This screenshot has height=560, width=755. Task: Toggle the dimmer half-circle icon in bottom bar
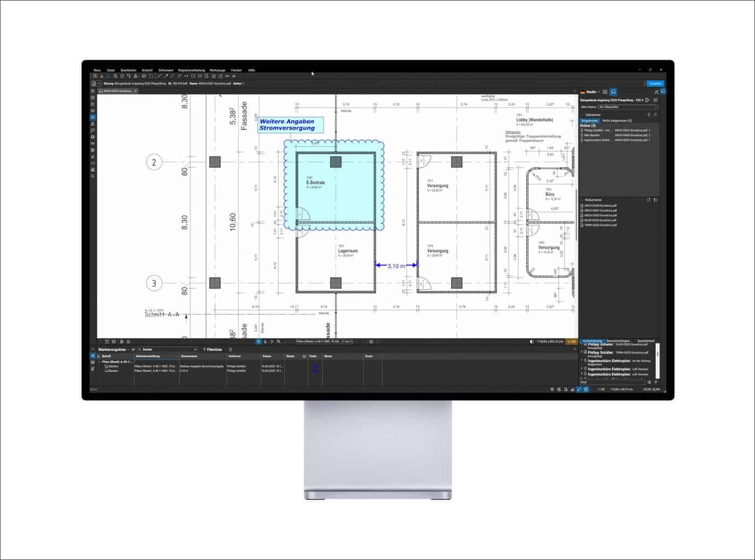pos(532,342)
